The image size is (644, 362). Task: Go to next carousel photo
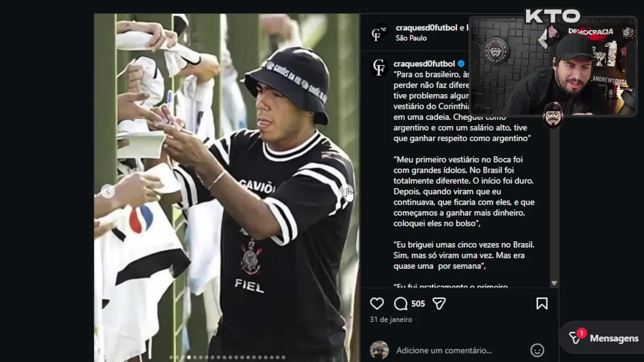point(347,192)
